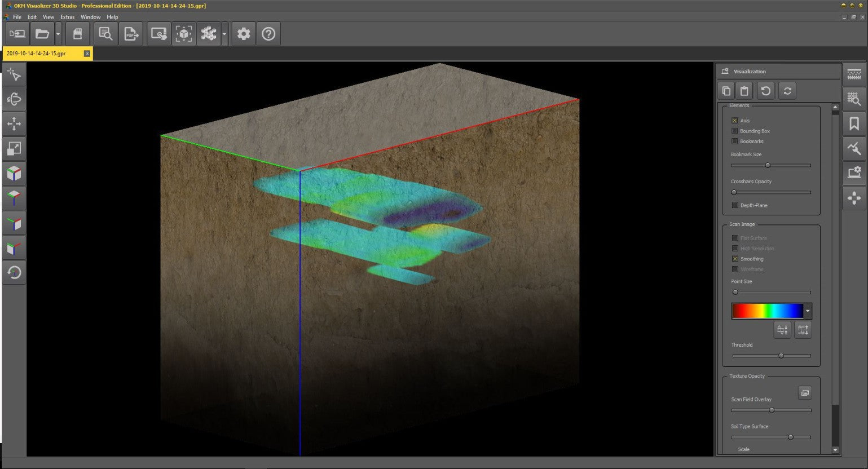Select the pointer selection tool

point(14,75)
